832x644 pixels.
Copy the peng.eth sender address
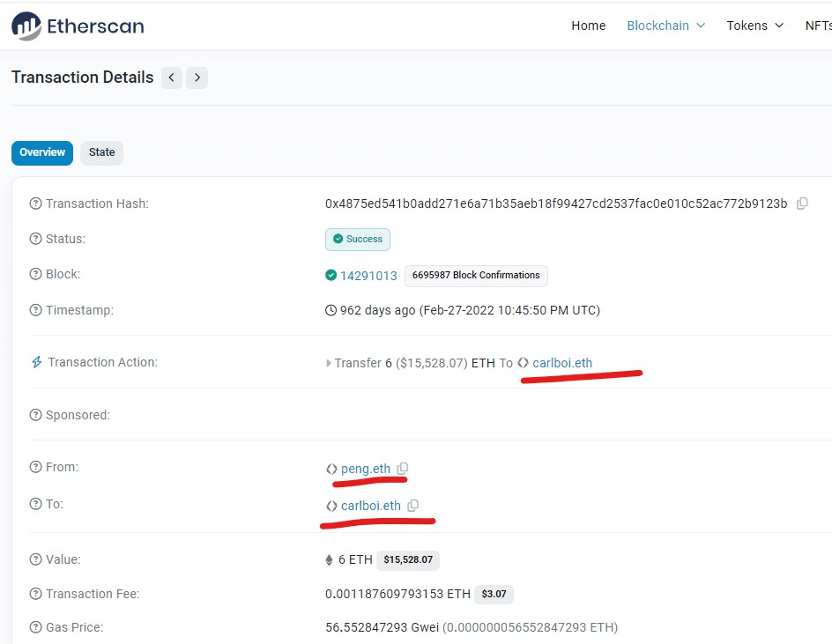[x=403, y=469]
